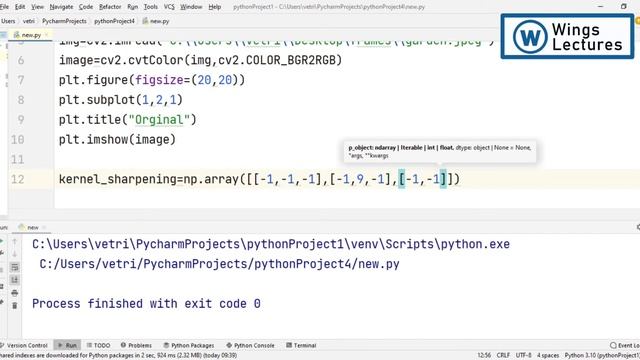Open the Python Console tool window

click(x=250, y=345)
